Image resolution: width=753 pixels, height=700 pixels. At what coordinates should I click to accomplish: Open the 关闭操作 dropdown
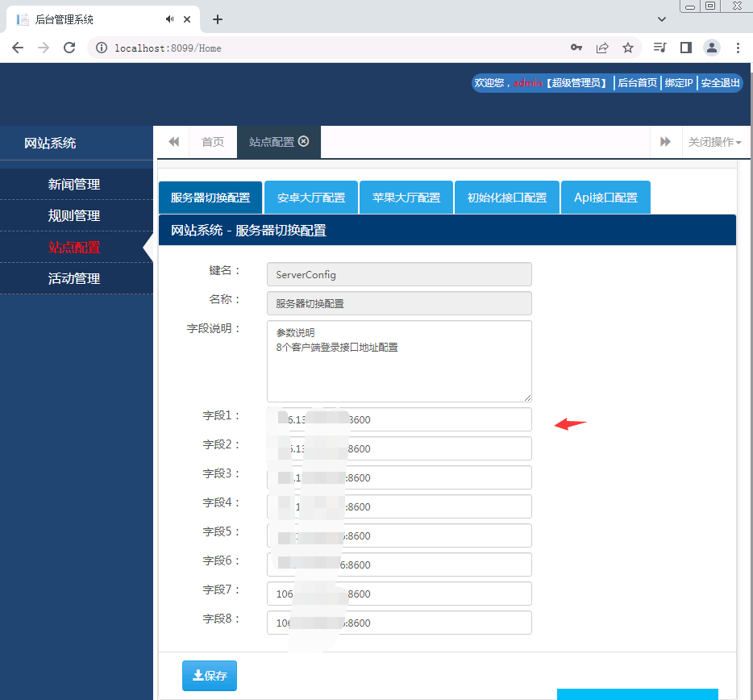[715, 142]
